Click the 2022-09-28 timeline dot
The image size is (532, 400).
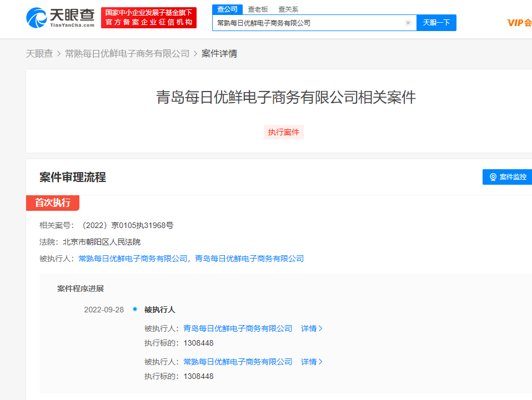click(135, 309)
